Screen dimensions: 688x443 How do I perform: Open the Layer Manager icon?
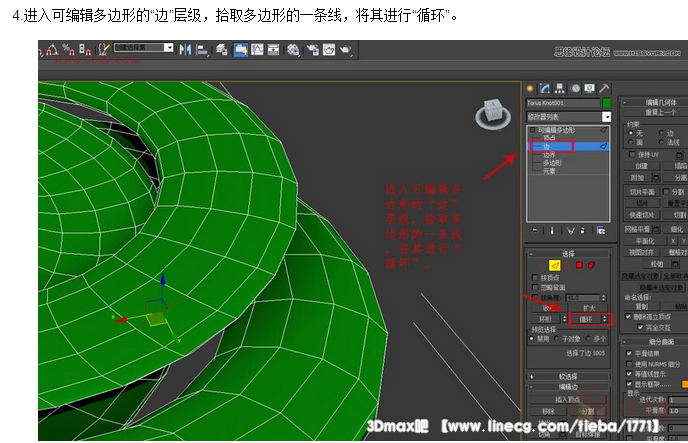click(222, 50)
